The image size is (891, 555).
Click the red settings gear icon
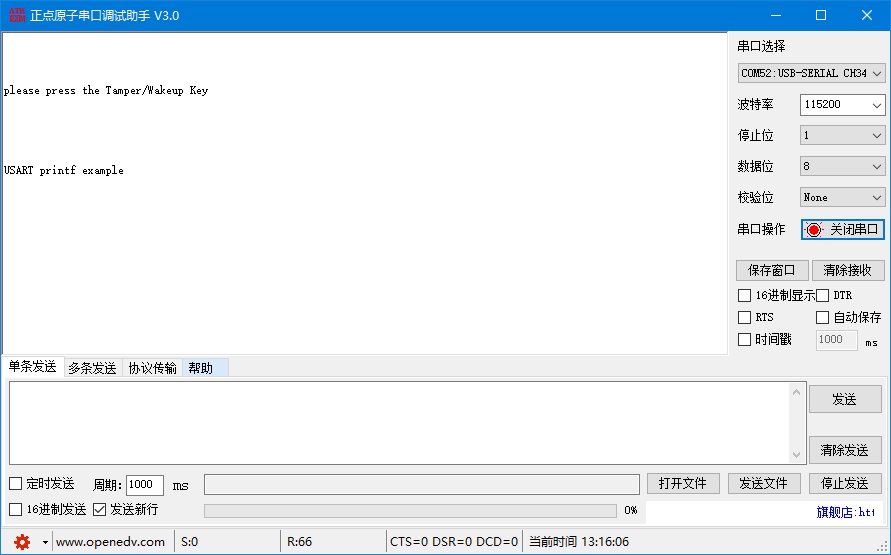(x=21, y=542)
